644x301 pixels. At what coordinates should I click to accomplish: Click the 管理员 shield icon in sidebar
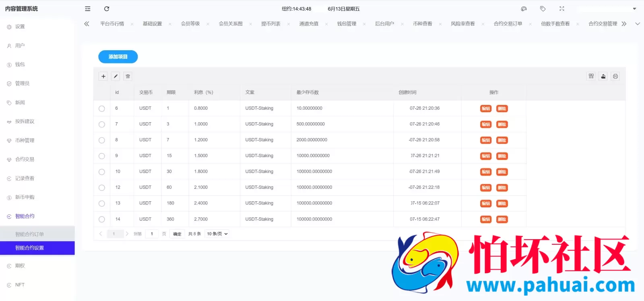9,84
